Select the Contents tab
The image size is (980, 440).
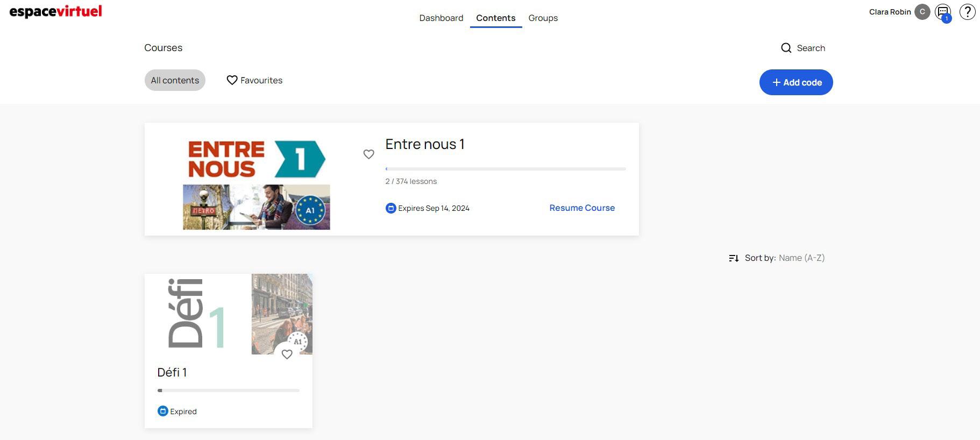pyautogui.click(x=495, y=18)
